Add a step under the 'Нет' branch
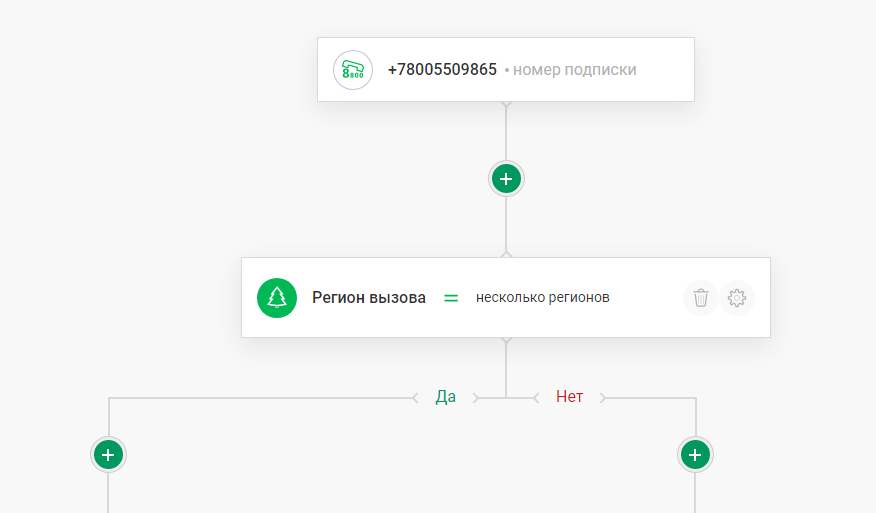Screen dimensions: 876x513 pyautogui.click(x=695, y=455)
